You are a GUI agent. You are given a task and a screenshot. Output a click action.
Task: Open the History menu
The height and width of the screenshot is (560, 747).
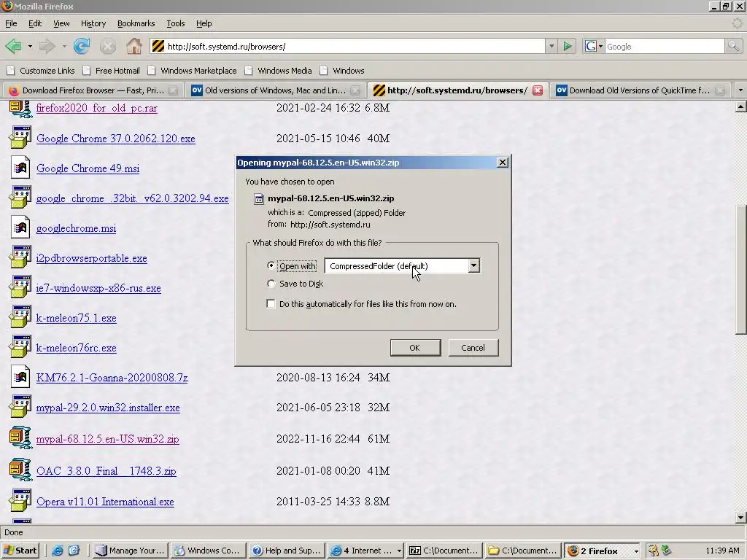pyautogui.click(x=93, y=23)
